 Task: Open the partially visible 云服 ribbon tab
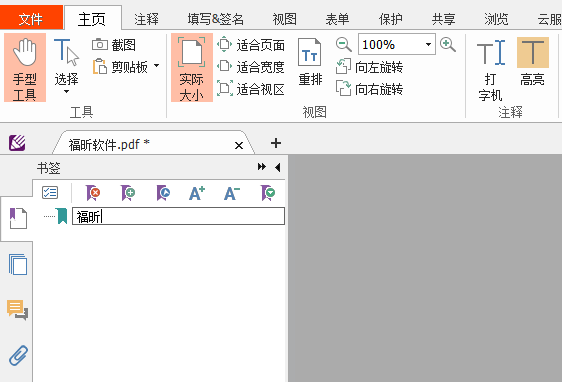pos(549,19)
